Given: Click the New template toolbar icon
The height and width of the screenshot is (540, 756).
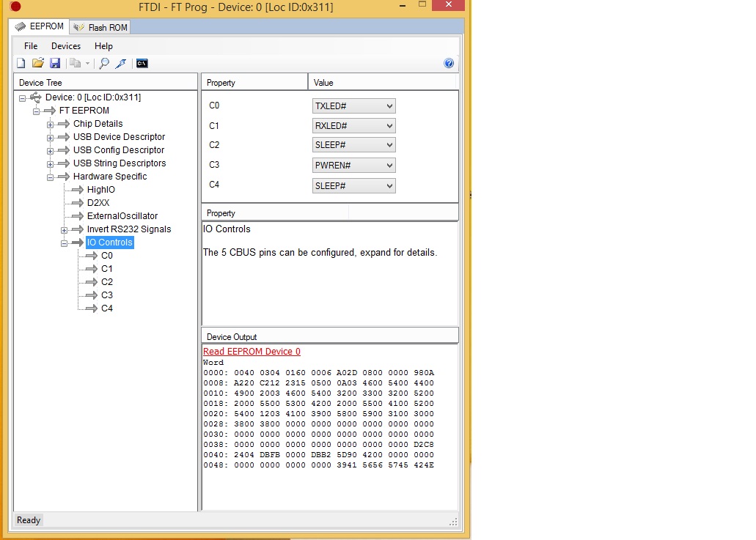Looking at the screenshot, I should coord(21,63).
